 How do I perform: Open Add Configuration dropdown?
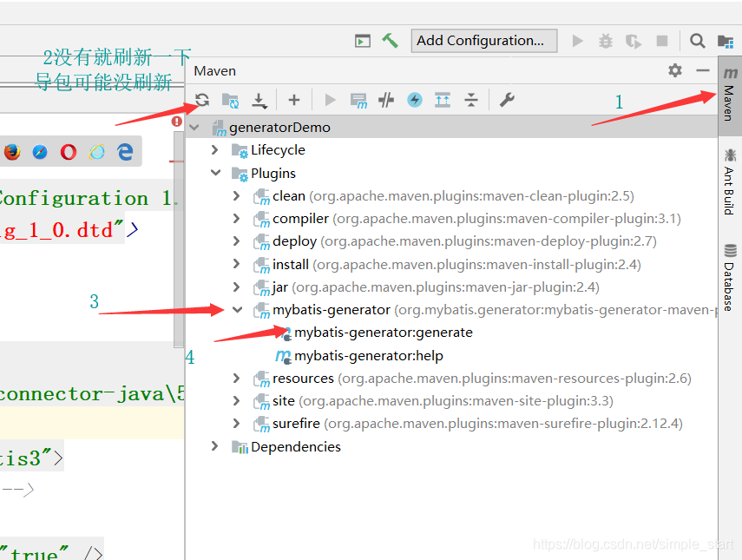point(484,41)
